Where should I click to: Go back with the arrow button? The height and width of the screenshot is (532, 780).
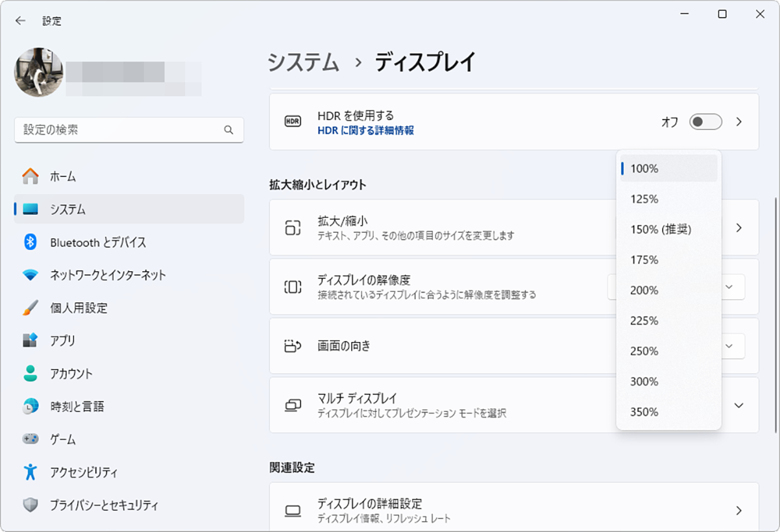(21, 21)
